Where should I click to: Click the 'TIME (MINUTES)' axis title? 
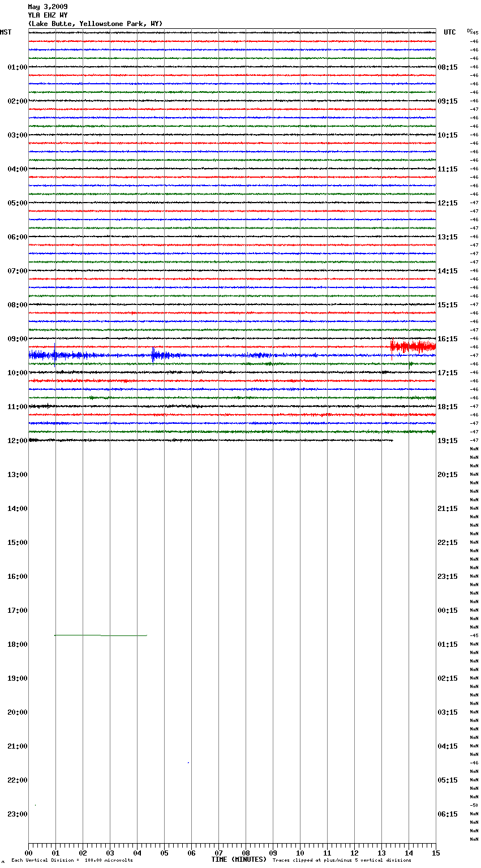coord(239,860)
